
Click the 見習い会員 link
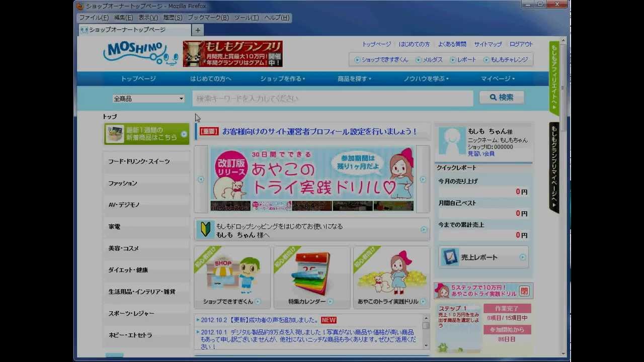click(x=481, y=153)
